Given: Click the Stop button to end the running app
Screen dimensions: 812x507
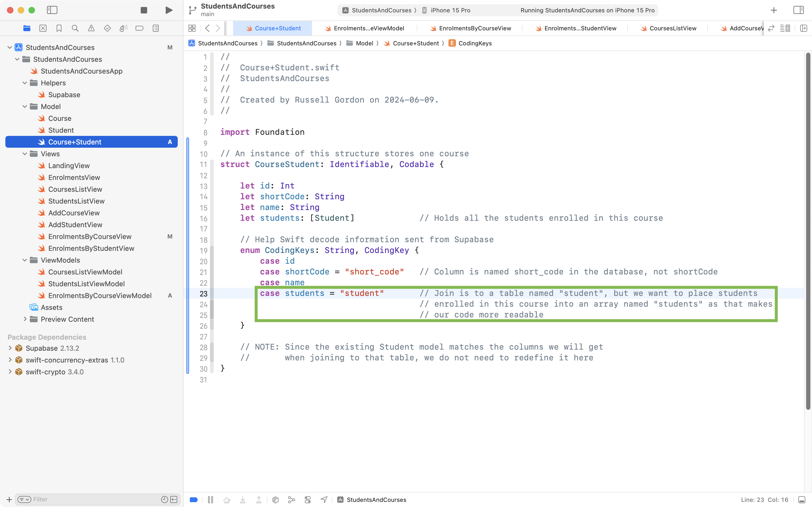Looking at the screenshot, I should click(143, 10).
